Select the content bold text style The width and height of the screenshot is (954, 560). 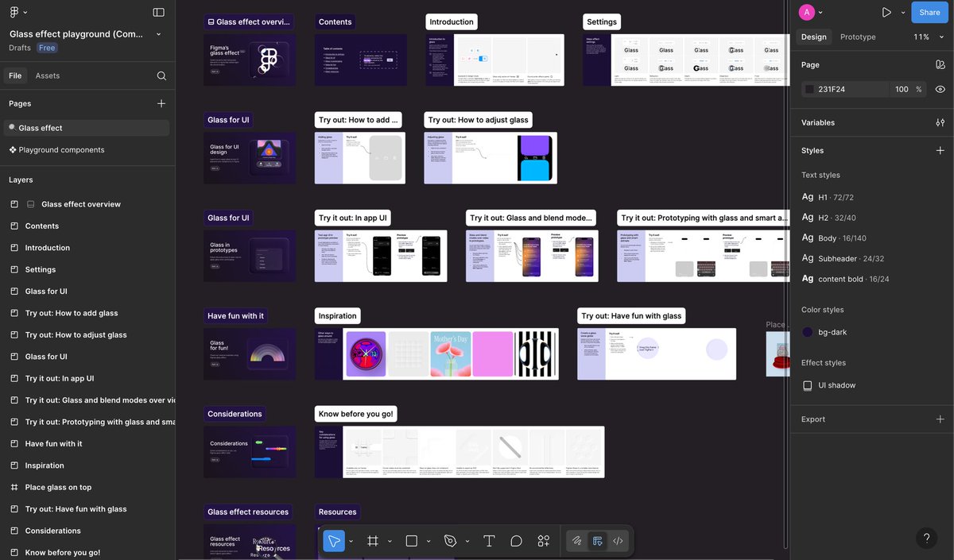click(x=845, y=279)
